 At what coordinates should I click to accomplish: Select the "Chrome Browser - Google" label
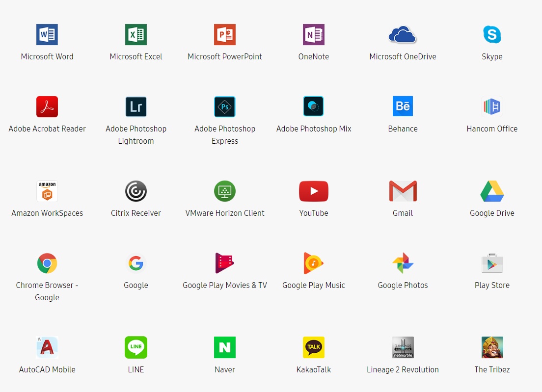pyautogui.click(x=47, y=291)
